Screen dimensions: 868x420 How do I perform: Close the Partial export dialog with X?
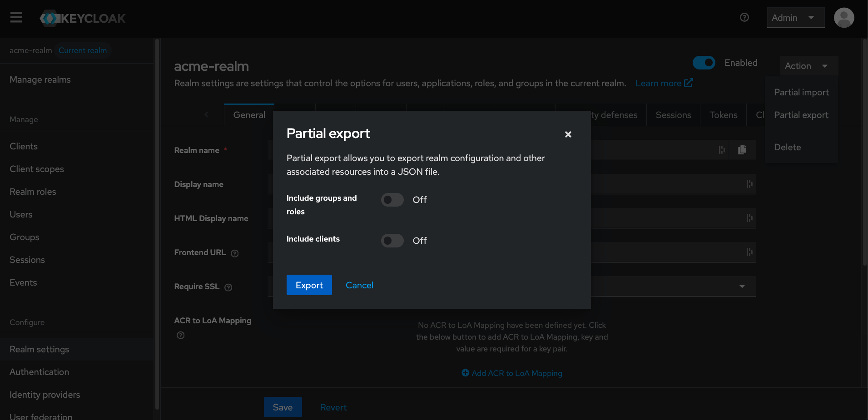pos(568,134)
